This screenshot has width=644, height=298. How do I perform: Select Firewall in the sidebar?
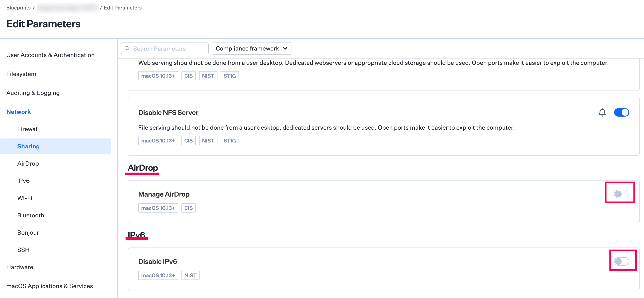pyautogui.click(x=28, y=129)
